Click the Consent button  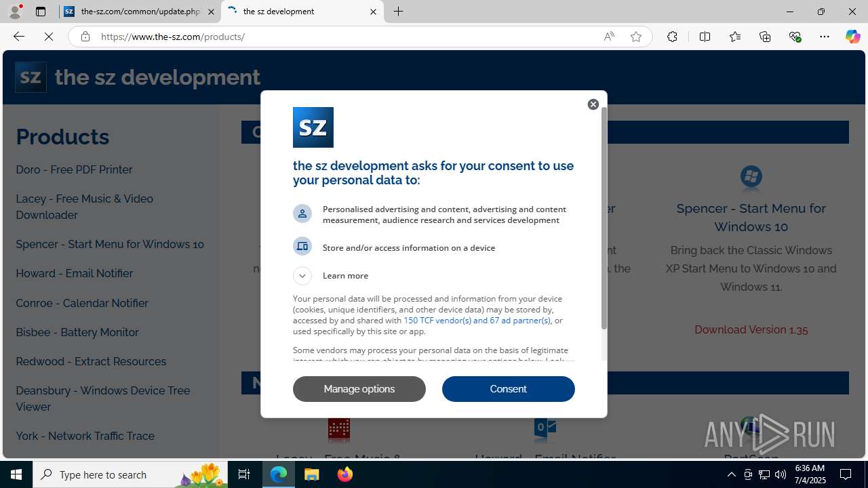pos(509,389)
